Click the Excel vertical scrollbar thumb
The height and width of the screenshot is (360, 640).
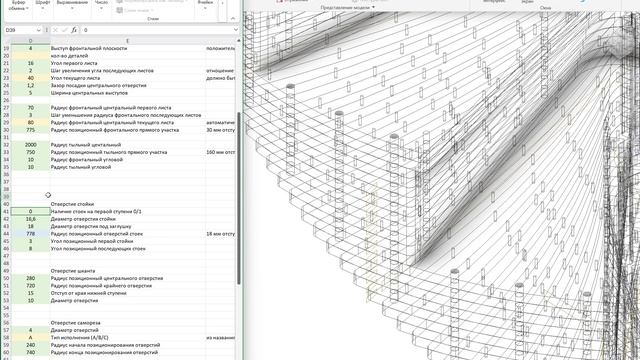(x=239, y=198)
